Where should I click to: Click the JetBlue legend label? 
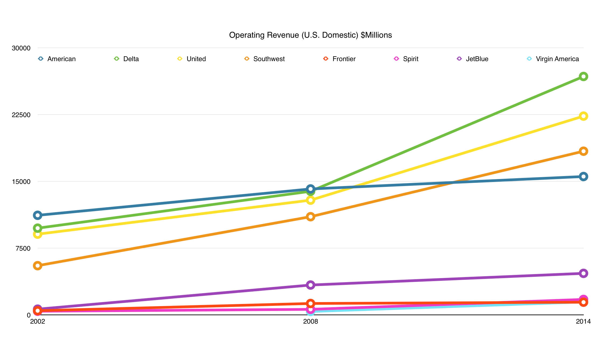477,59
